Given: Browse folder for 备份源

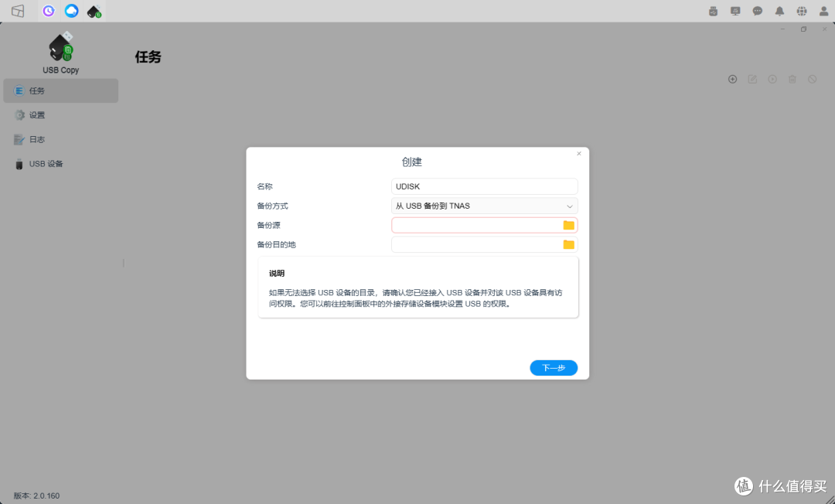Looking at the screenshot, I should tap(569, 225).
